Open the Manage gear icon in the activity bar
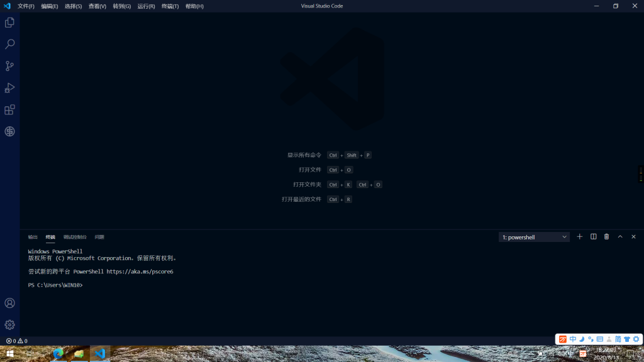The width and height of the screenshot is (644, 362). click(9, 325)
